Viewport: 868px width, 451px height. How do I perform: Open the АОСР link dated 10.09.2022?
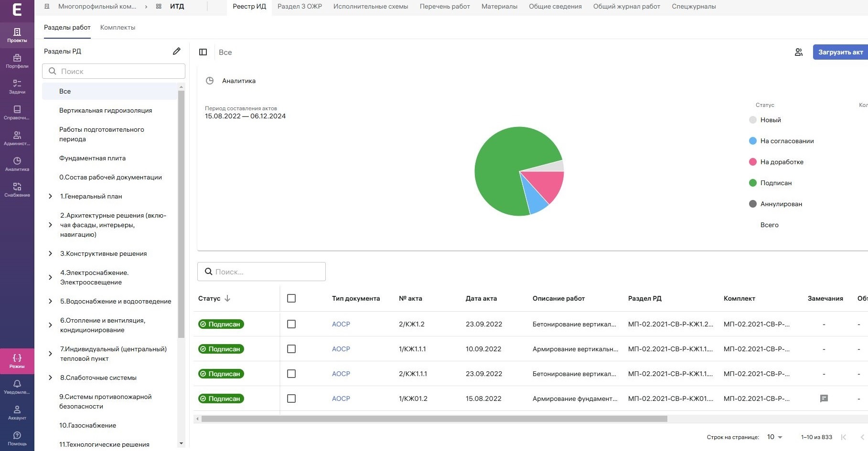(x=341, y=349)
